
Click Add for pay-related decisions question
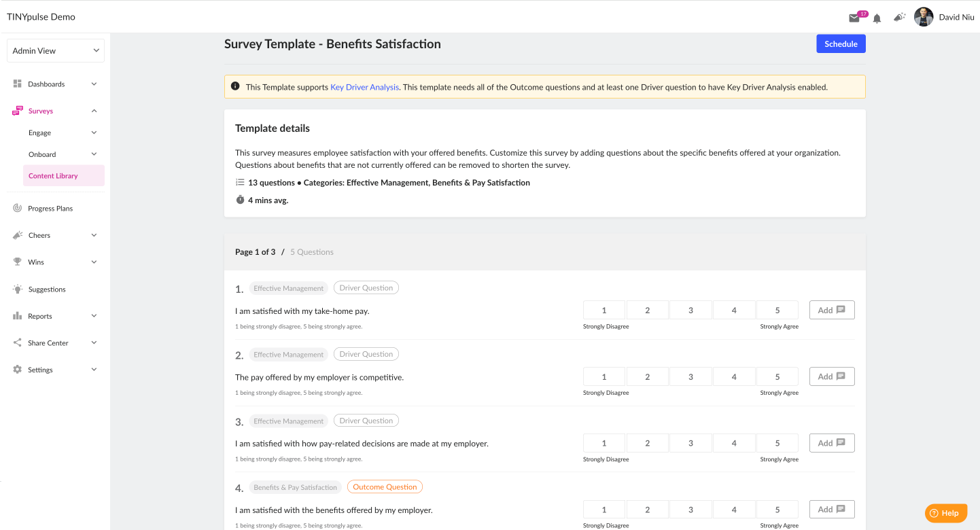832,443
